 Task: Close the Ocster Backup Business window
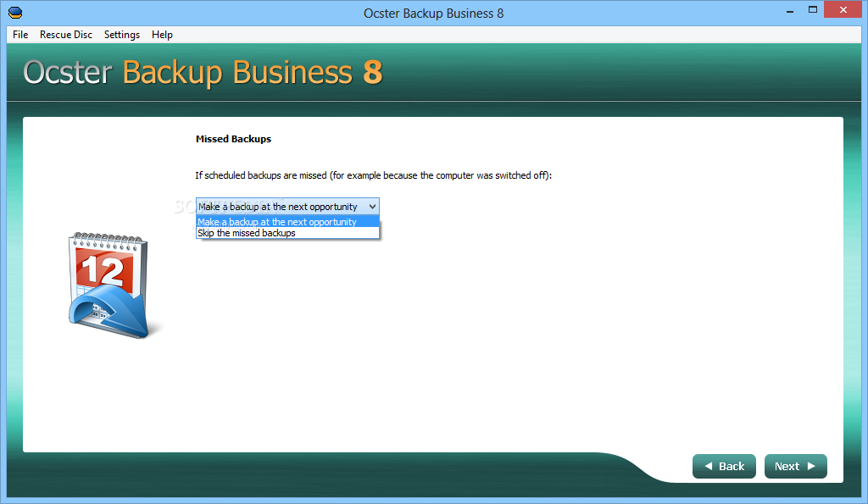[x=843, y=10]
